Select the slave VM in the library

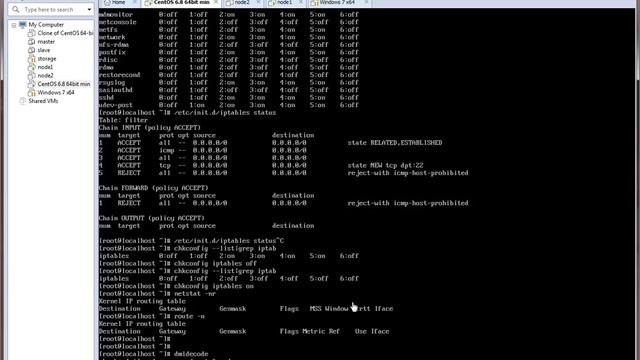[x=44, y=50]
